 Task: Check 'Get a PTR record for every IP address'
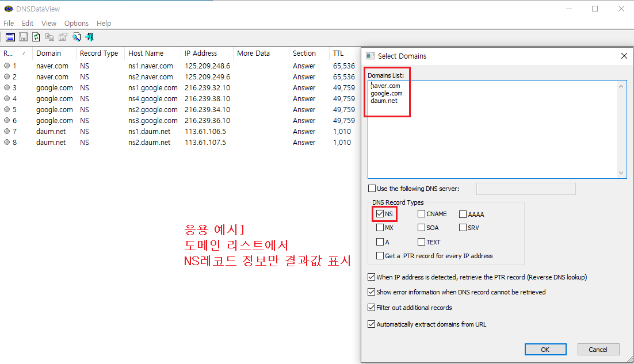(x=380, y=255)
